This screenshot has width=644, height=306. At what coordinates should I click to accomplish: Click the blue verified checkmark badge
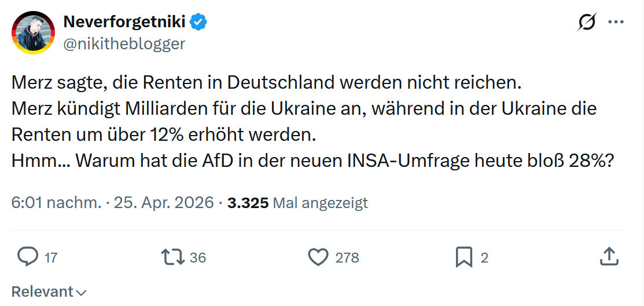click(x=200, y=22)
